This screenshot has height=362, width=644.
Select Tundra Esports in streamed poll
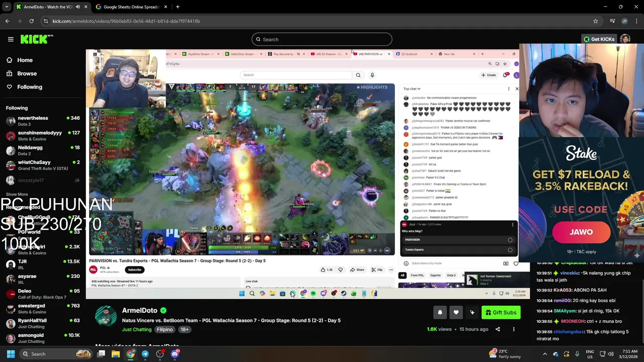pyautogui.click(x=459, y=250)
